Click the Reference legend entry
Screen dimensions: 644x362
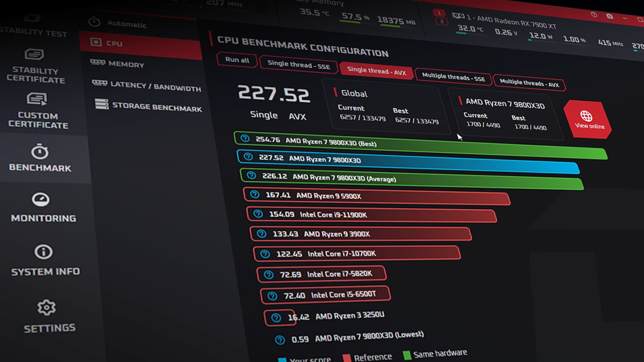[367, 358]
